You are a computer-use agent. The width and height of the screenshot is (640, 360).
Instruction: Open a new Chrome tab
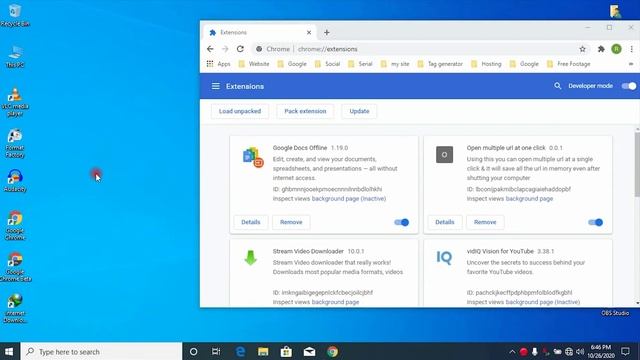tap(327, 32)
